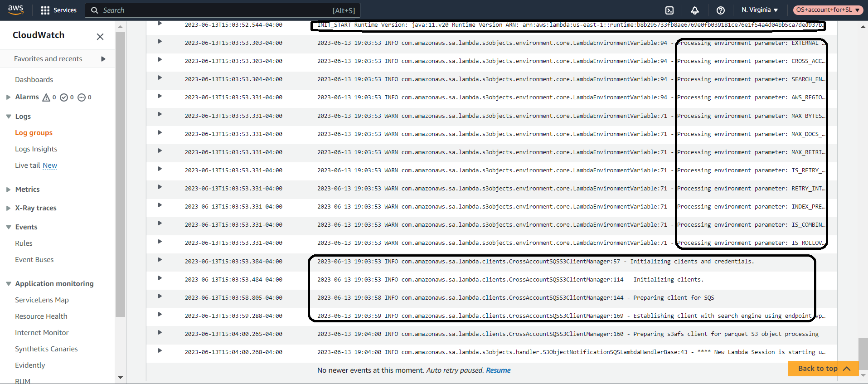Open the help question mark icon
This screenshot has height=384, width=868.
click(x=721, y=10)
